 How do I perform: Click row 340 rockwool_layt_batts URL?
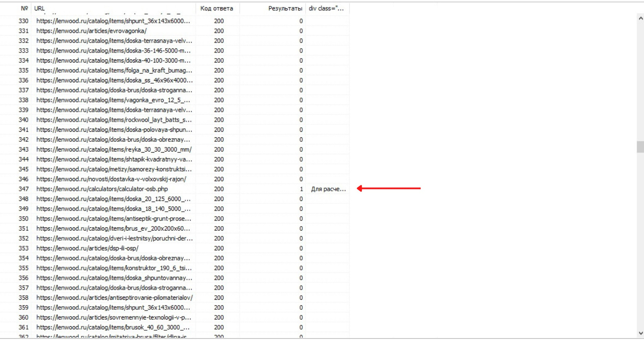point(114,120)
